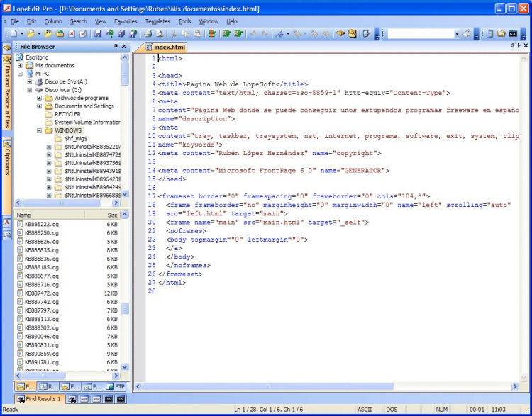
Task: Select the RECYCLER folder in tree
Action: point(67,114)
